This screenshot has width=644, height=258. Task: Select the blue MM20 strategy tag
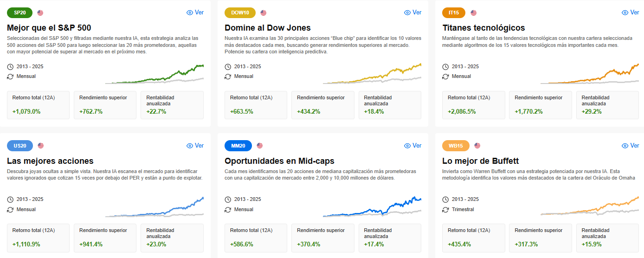(238, 146)
